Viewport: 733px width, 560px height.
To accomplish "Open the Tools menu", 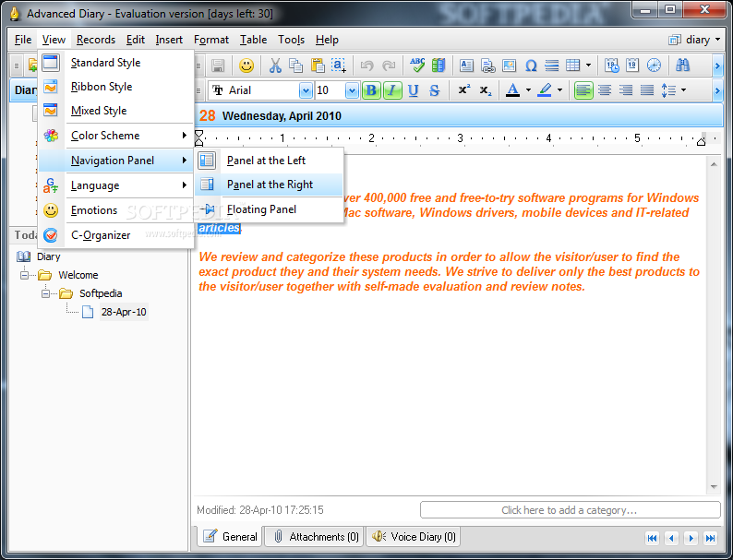I will click(x=291, y=40).
